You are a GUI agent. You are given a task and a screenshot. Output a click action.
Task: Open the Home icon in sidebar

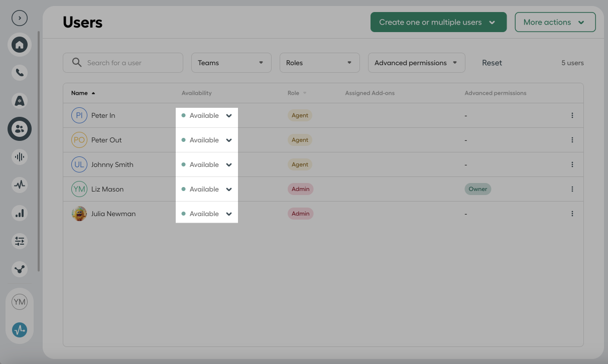click(x=20, y=45)
